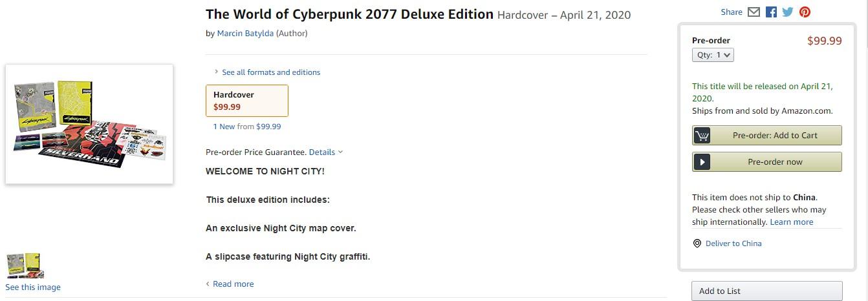Image resolution: width=868 pixels, height=301 pixels.
Task: Click the small product thumbnail image
Action: 24,265
